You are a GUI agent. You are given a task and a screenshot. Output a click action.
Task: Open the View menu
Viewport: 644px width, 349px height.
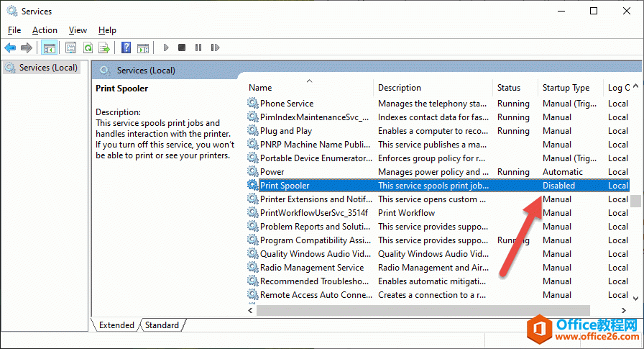78,30
